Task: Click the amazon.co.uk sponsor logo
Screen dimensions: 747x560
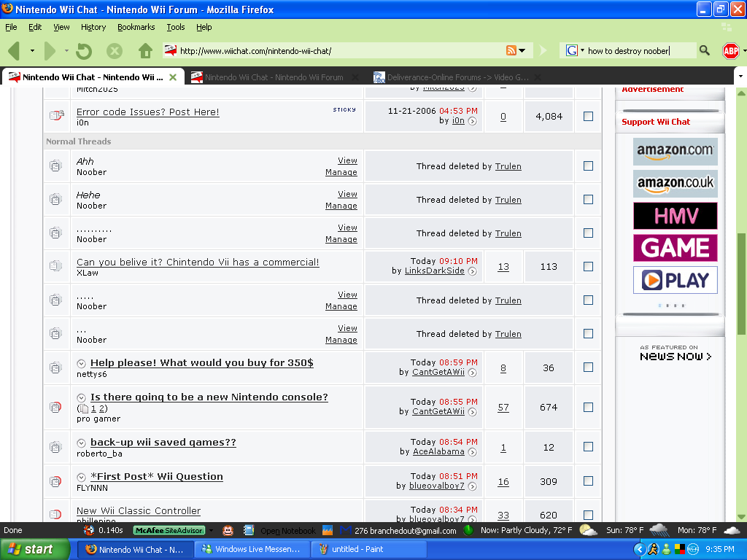Action: [675, 184]
